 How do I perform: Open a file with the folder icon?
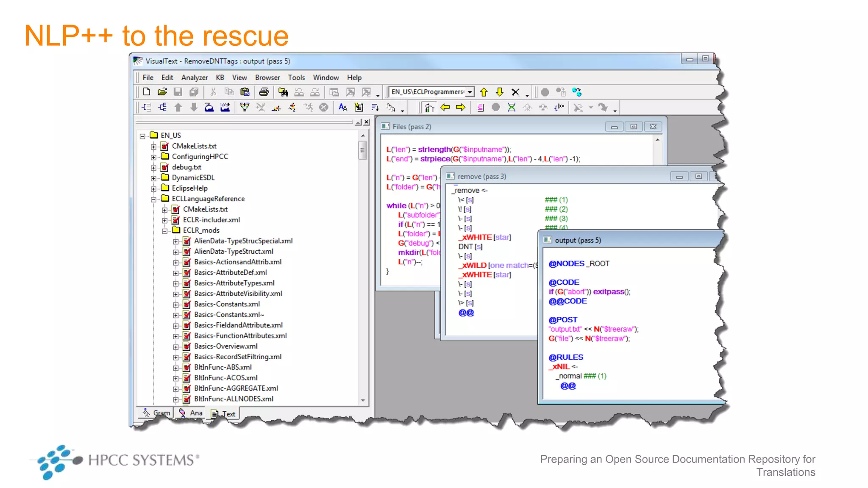coord(162,92)
